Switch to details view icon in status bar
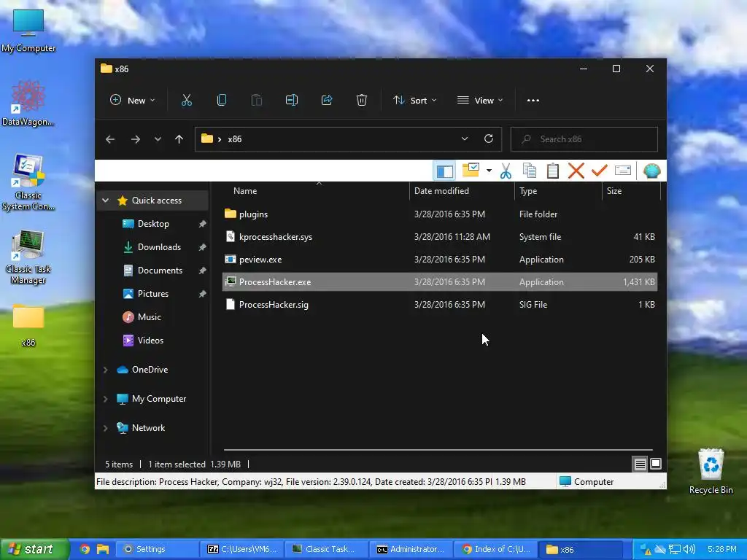This screenshot has width=747, height=560. (640, 464)
